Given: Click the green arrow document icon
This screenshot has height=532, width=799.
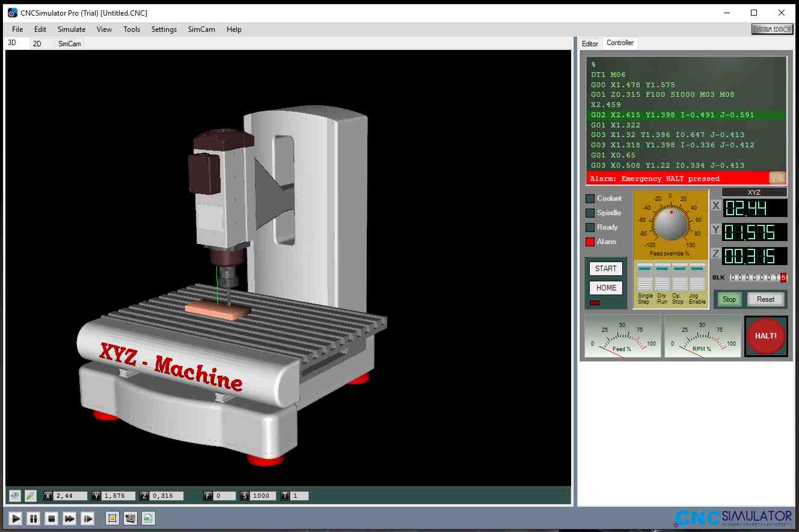Looking at the screenshot, I should (x=148, y=518).
